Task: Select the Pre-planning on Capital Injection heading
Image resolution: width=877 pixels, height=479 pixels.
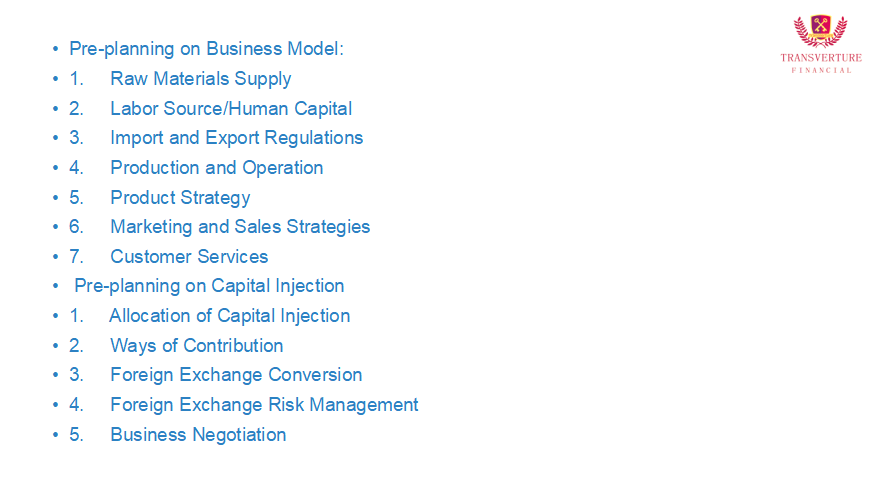Action: 209,286
